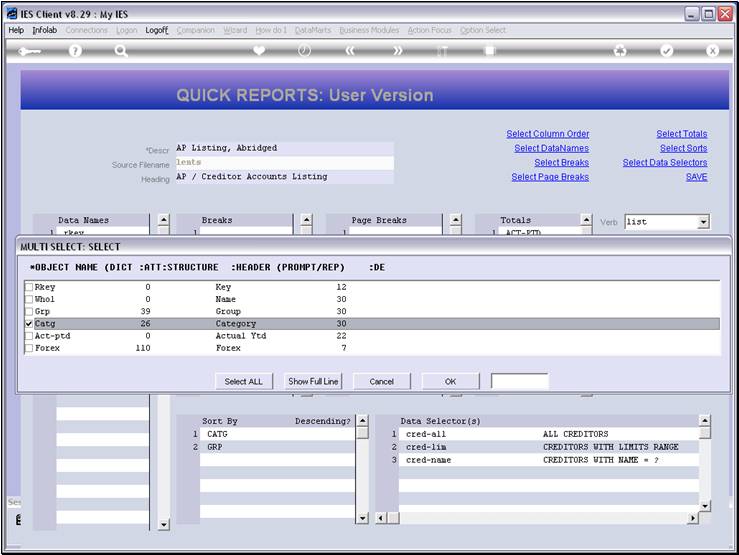Select GRP row in Sort By
Image resolution: width=739 pixels, height=555 pixels.
(277, 447)
